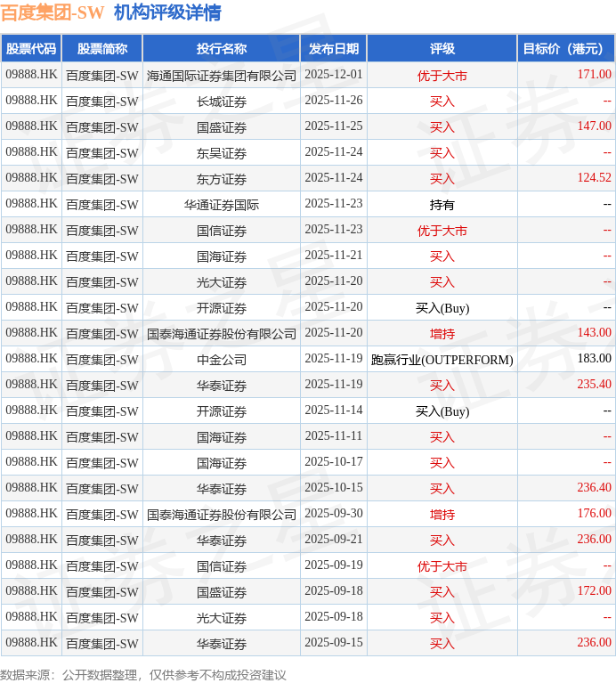Viewport: 616px width, 683px height.
Task: Click the 发布日期 column header
Action: coord(334,49)
